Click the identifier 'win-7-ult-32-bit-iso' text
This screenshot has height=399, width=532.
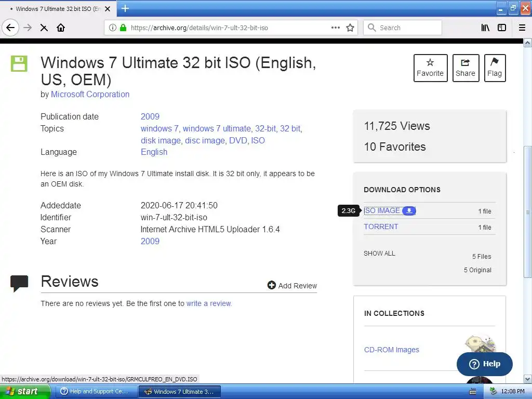coord(174,218)
